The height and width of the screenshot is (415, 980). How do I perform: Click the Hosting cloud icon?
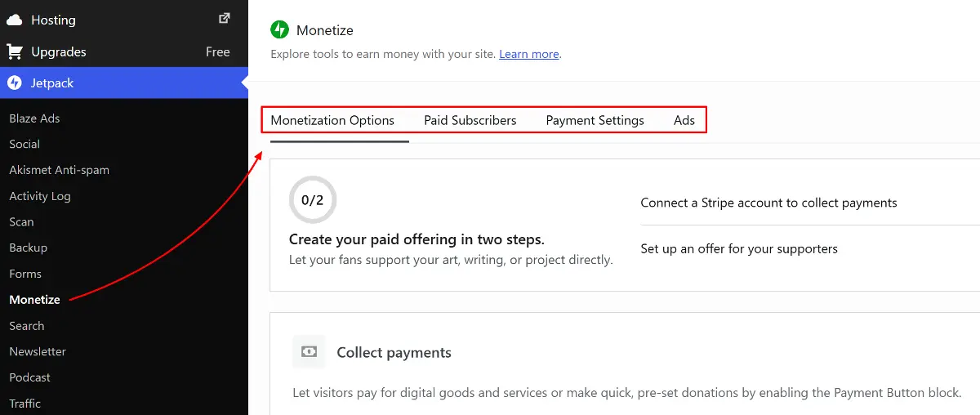point(15,20)
